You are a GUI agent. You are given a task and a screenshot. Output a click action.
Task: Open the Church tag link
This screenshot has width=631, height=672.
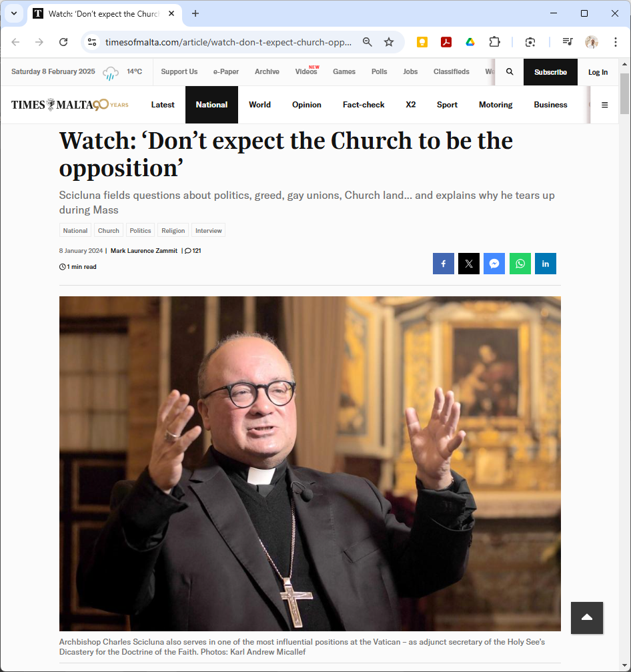pos(108,231)
